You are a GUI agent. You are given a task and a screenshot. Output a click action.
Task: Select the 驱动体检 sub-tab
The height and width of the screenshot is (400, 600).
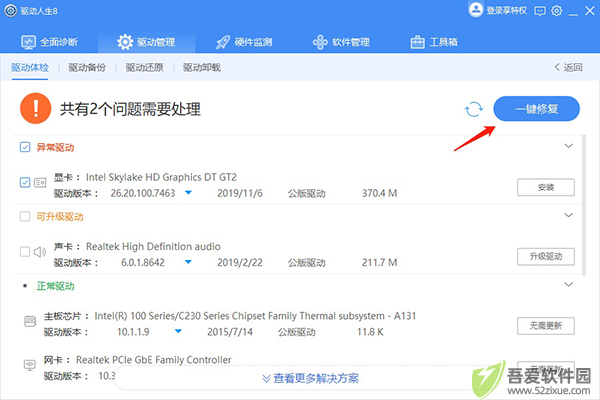point(30,68)
